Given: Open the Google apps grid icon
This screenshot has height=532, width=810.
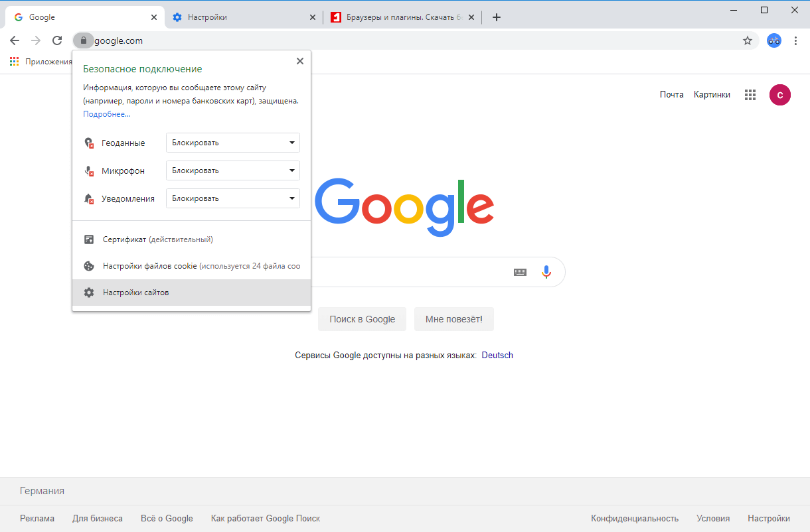Looking at the screenshot, I should tap(750, 94).
